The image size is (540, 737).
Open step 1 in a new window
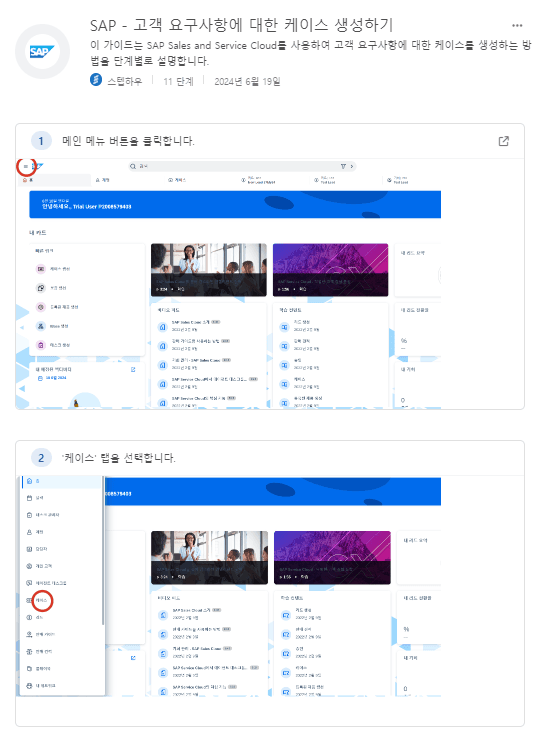click(x=503, y=141)
